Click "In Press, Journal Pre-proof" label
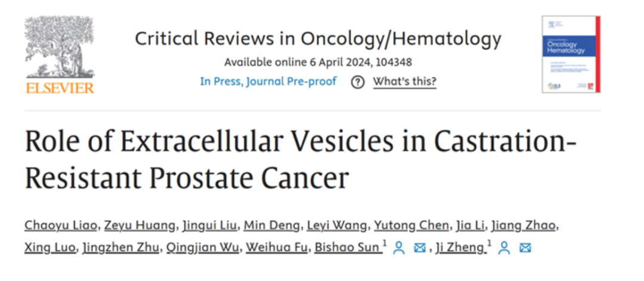 click(x=268, y=82)
